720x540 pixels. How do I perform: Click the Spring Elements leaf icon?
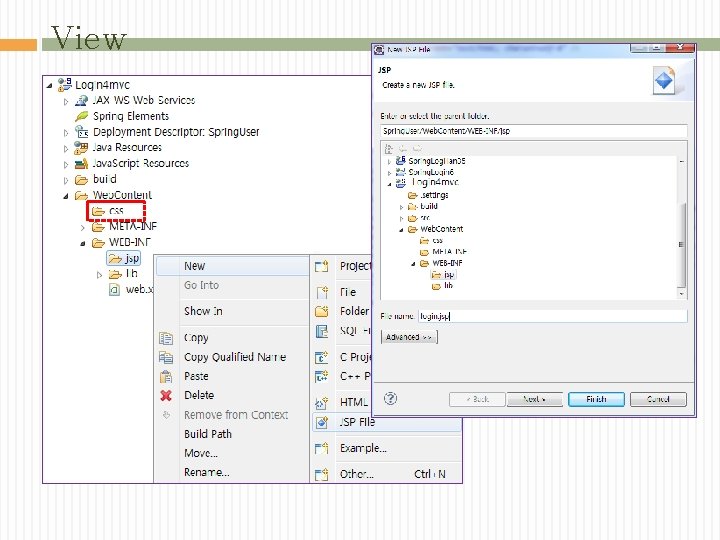point(81,116)
